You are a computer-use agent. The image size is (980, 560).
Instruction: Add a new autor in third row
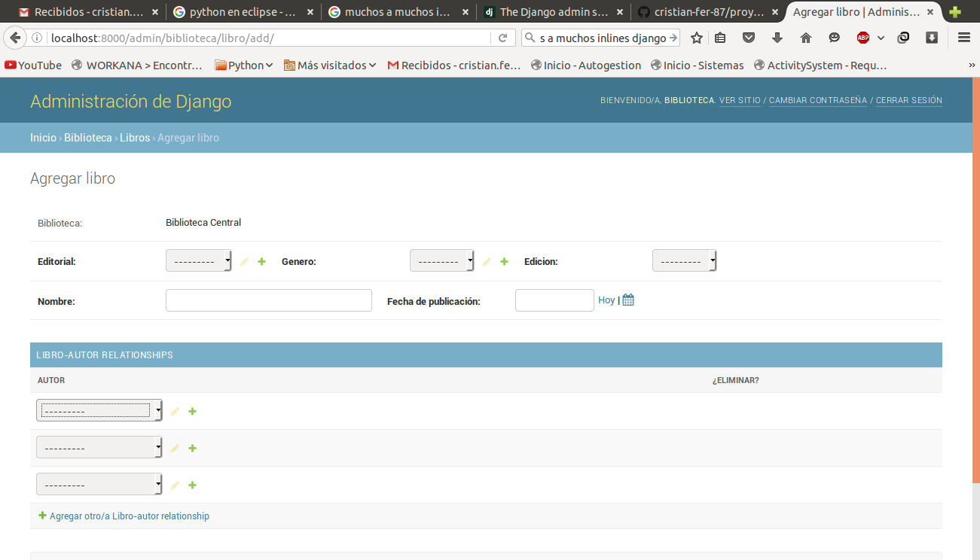pos(192,485)
